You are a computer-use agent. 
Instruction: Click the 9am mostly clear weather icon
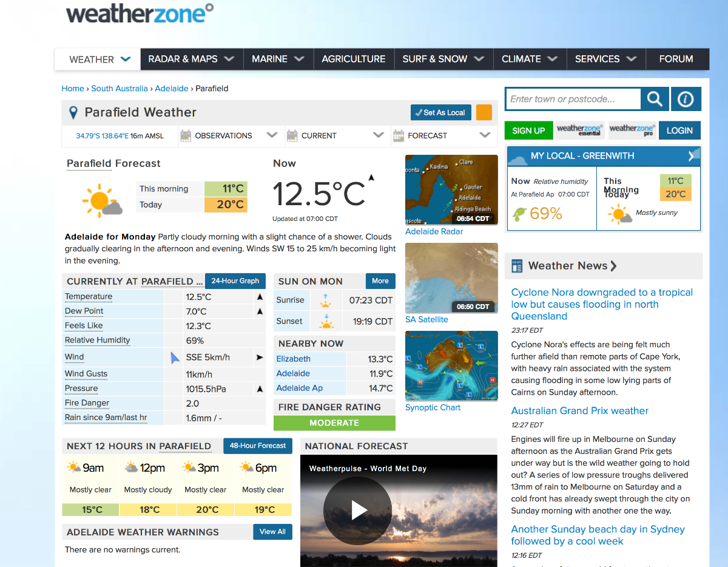coord(74,468)
